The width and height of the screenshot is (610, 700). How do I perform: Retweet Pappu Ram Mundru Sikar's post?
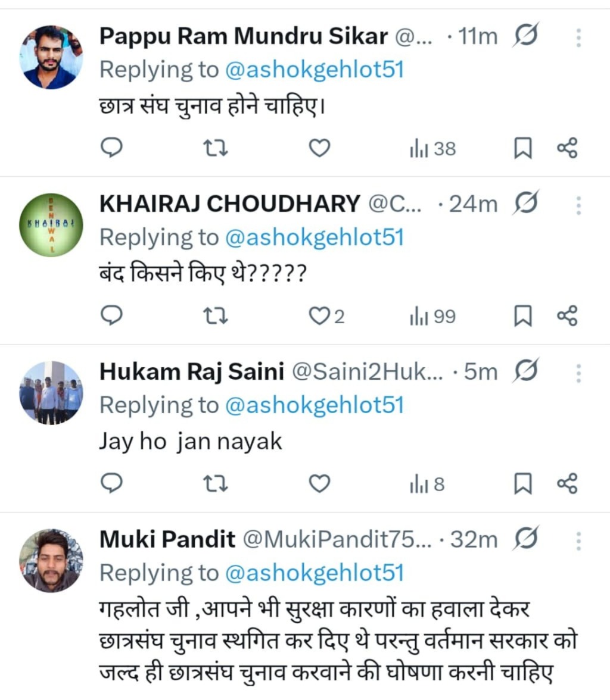click(215, 148)
